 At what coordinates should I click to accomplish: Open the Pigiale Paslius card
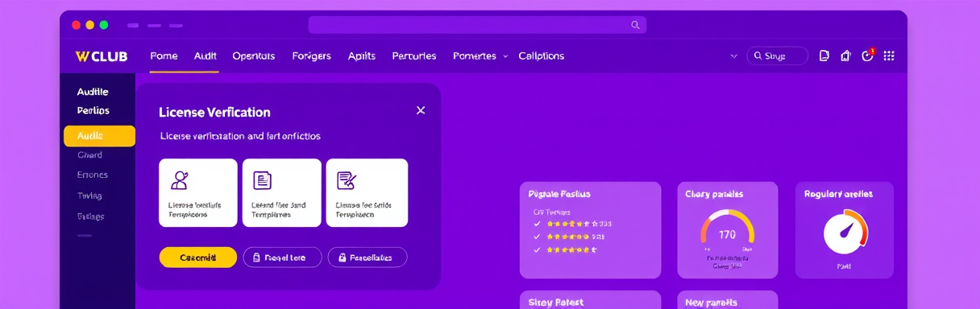click(x=591, y=230)
